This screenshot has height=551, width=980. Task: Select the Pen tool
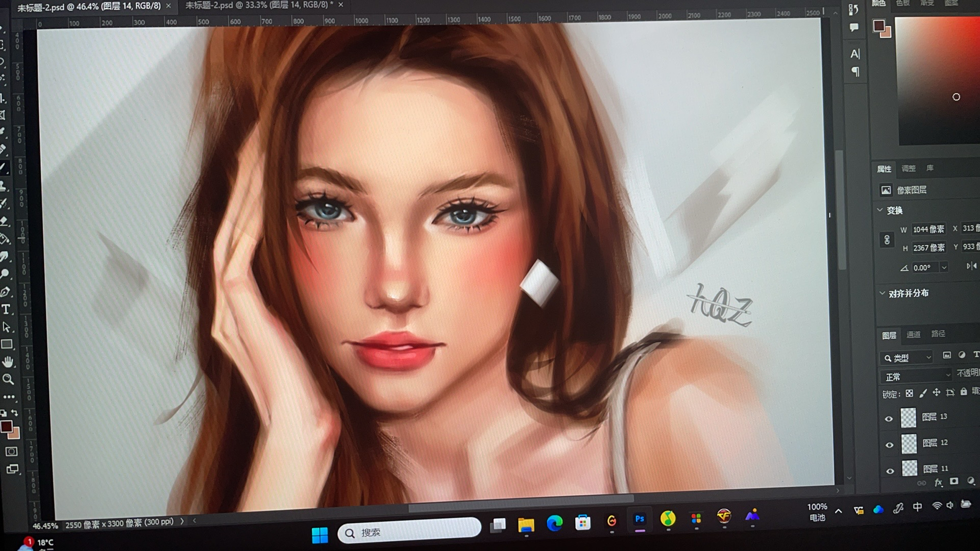click(x=6, y=292)
